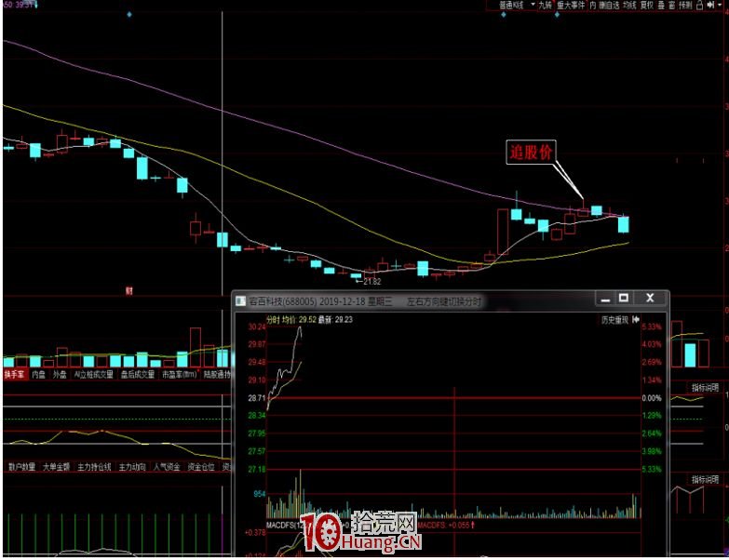The width and height of the screenshot is (729, 560).
Task: Click the collapse-panel arrow icon at top right
Action: [710, 5]
